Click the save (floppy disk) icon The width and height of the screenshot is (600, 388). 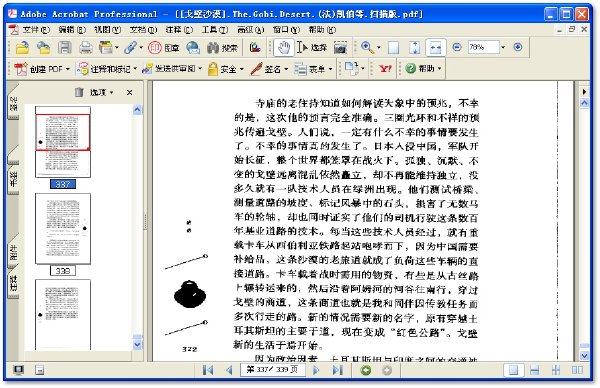64,47
